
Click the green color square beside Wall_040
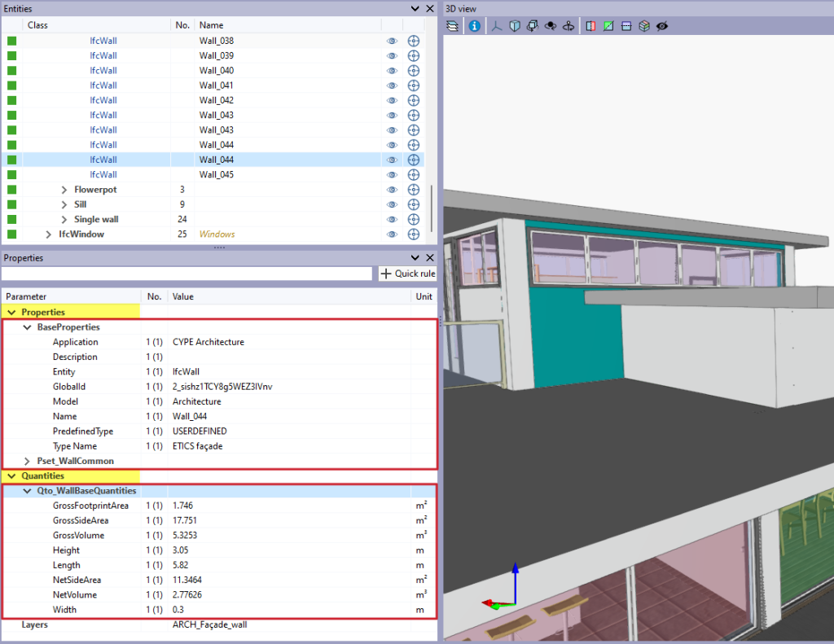click(x=11, y=71)
